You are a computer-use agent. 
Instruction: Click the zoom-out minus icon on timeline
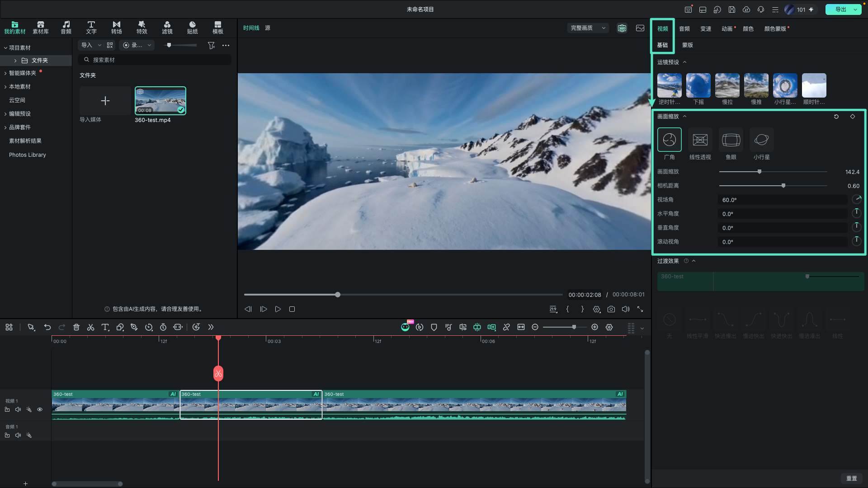click(535, 327)
